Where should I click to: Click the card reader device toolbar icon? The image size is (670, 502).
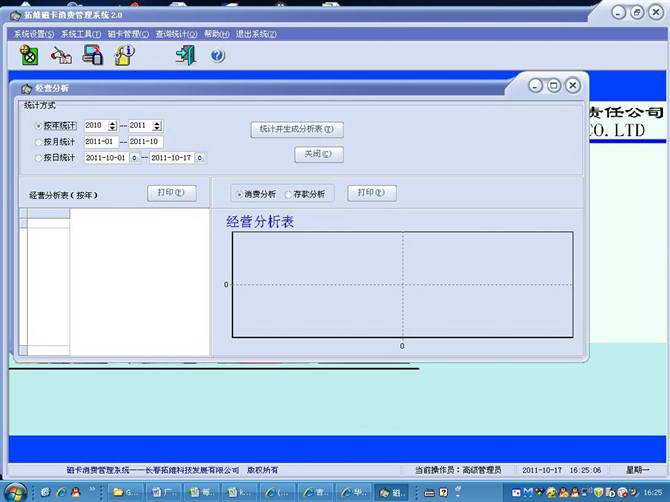pyautogui.click(x=92, y=56)
